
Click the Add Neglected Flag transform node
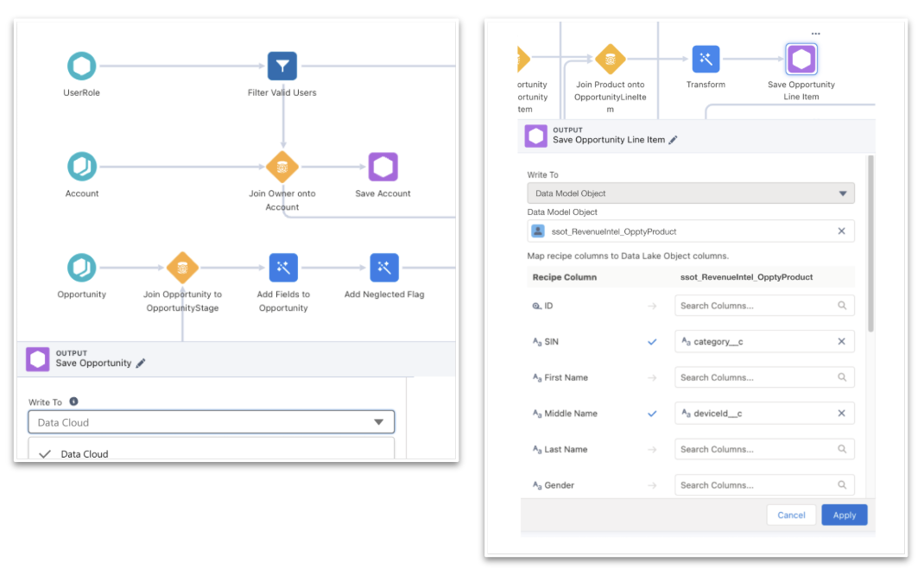pyautogui.click(x=384, y=268)
